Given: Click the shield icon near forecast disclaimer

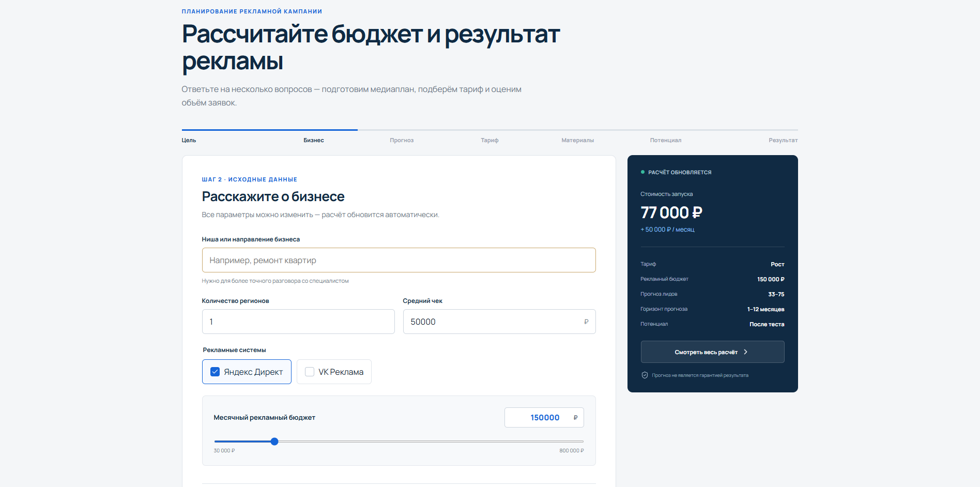Looking at the screenshot, I should click(x=645, y=375).
